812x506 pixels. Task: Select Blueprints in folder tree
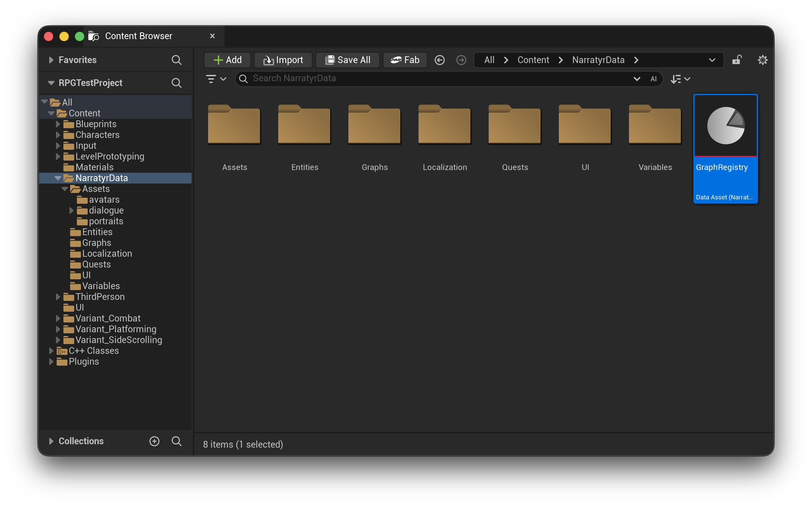point(96,124)
